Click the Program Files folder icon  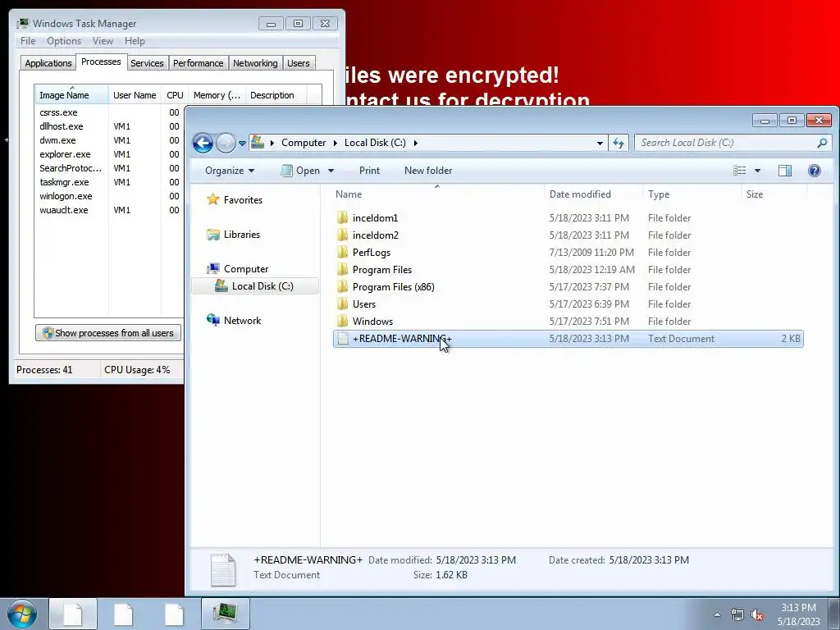[343, 269]
